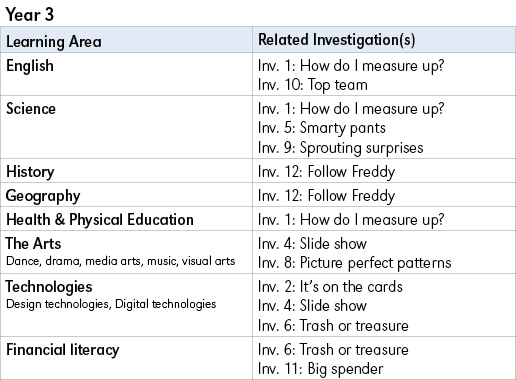Screen dimensions: 516x380
Task: Click the History row label
Action: click(x=30, y=172)
